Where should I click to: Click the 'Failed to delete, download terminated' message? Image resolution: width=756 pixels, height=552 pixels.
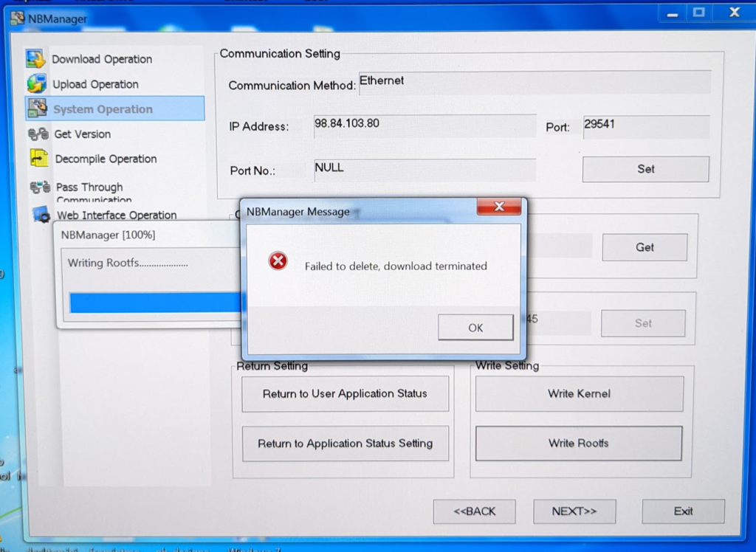pyautogui.click(x=396, y=266)
